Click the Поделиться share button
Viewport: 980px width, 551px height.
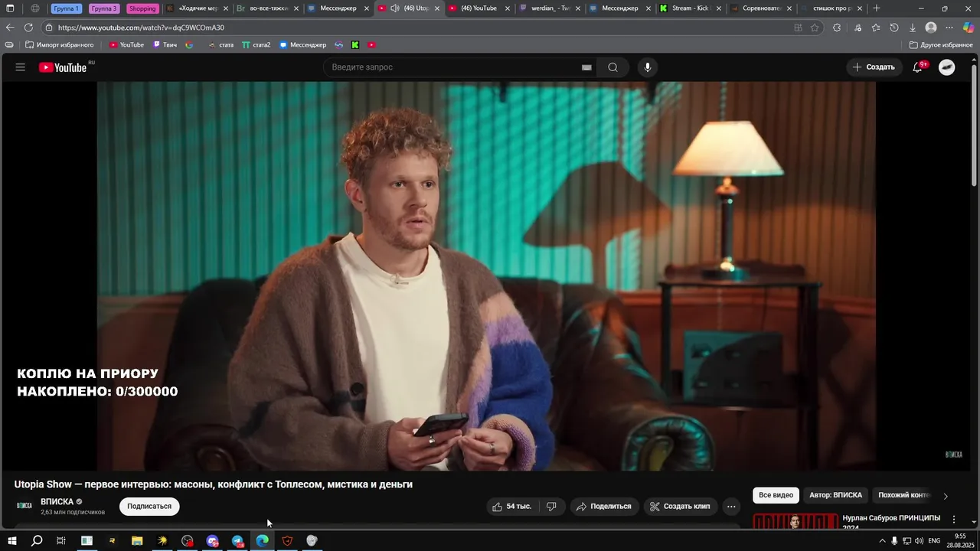[604, 507]
